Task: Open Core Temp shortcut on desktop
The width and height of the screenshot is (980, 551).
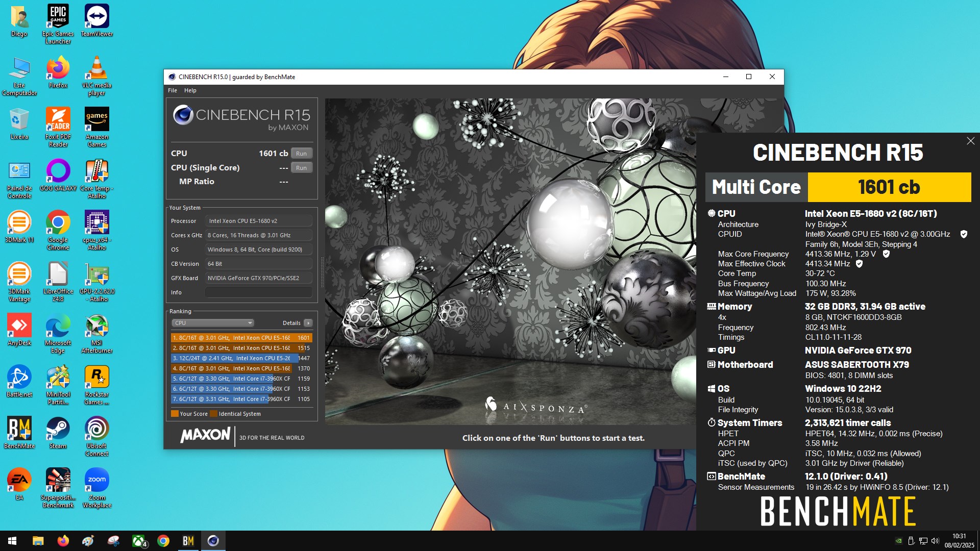Action: (96, 179)
